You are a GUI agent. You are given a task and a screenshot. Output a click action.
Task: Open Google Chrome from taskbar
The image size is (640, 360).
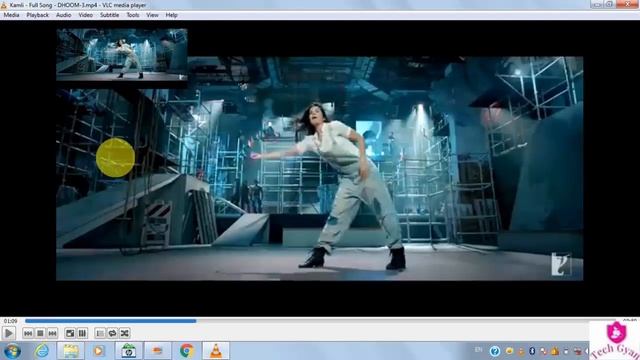187,351
